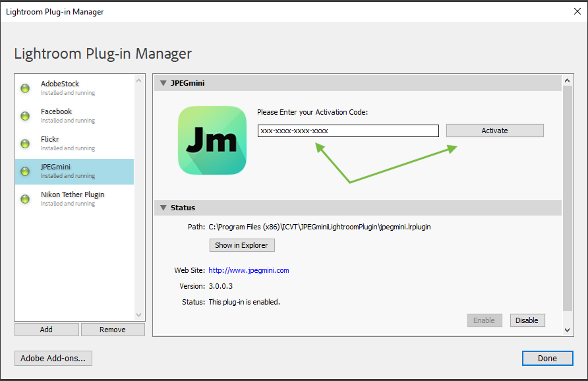Click the Show in Explorer button
Screen dimensions: 588x381
click(242, 245)
